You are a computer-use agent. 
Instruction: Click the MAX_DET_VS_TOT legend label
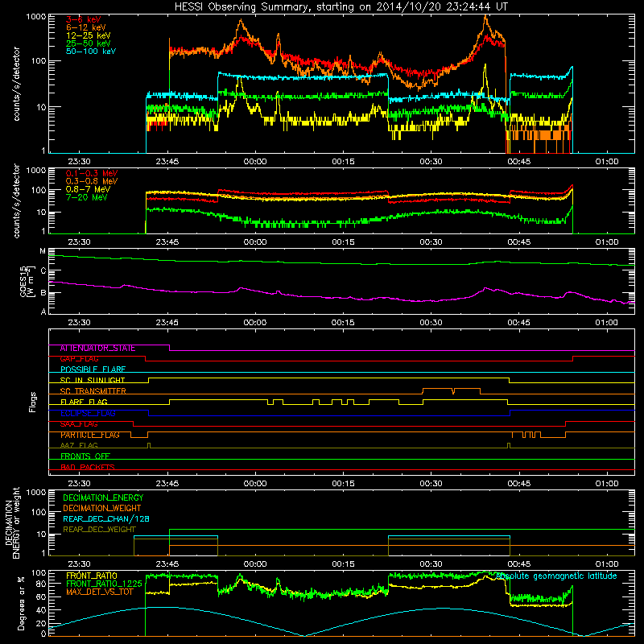[x=100, y=592]
